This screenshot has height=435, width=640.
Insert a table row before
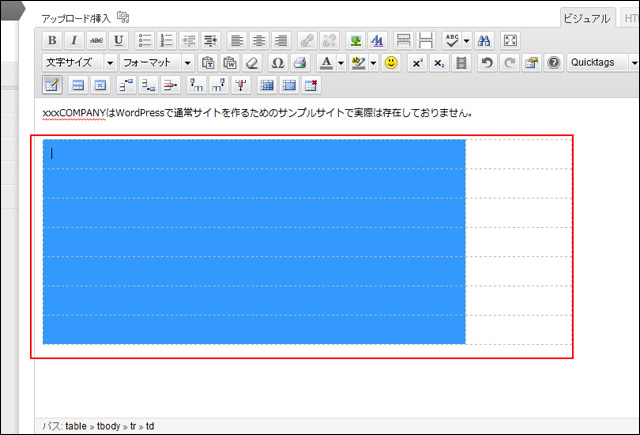126,85
